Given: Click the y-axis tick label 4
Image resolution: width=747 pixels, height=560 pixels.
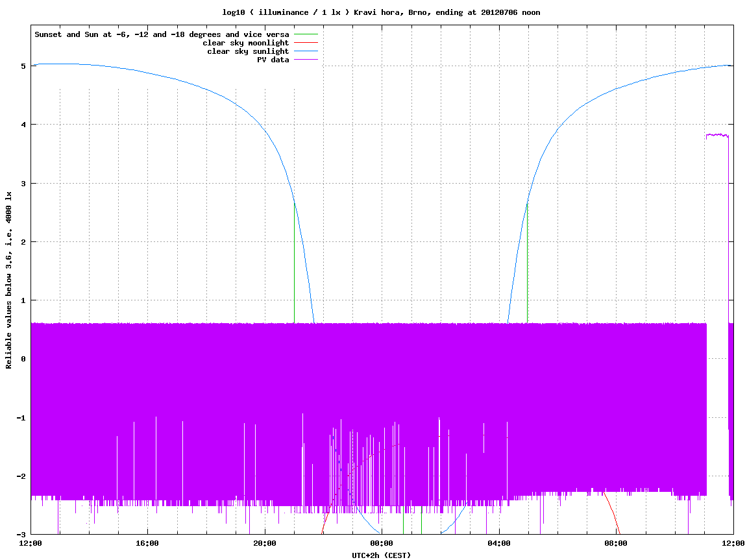Looking at the screenshot, I should (23, 125).
